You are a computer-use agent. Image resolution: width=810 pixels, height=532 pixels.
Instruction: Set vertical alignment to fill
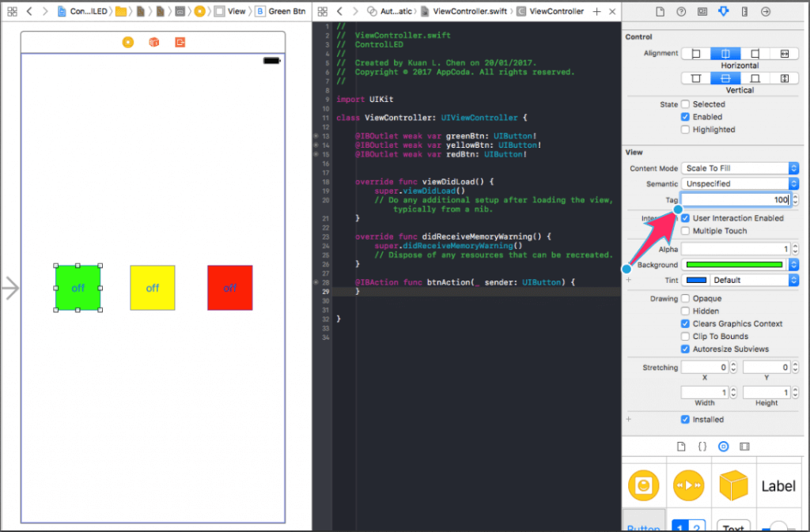coord(784,78)
